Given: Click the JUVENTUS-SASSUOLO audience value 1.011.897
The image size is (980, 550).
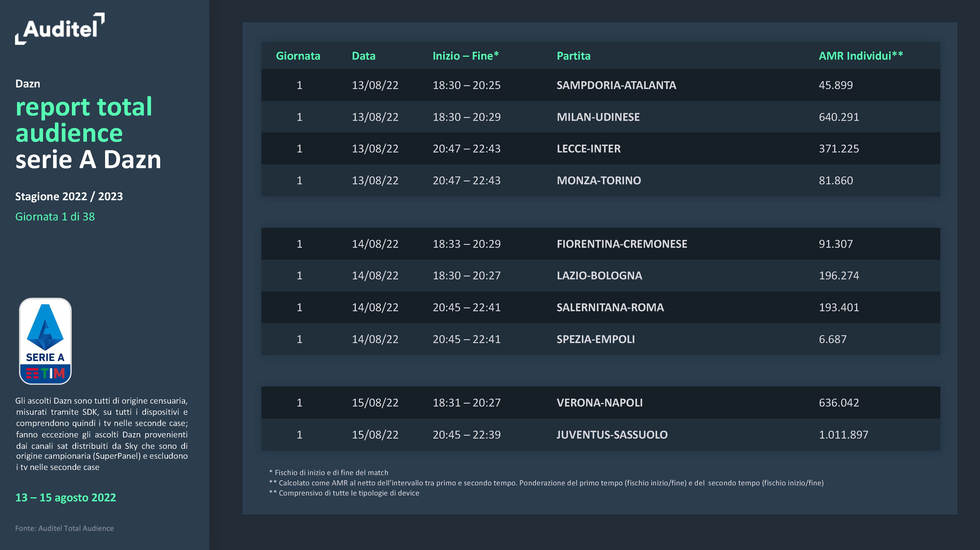Looking at the screenshot, I should 843,435.
